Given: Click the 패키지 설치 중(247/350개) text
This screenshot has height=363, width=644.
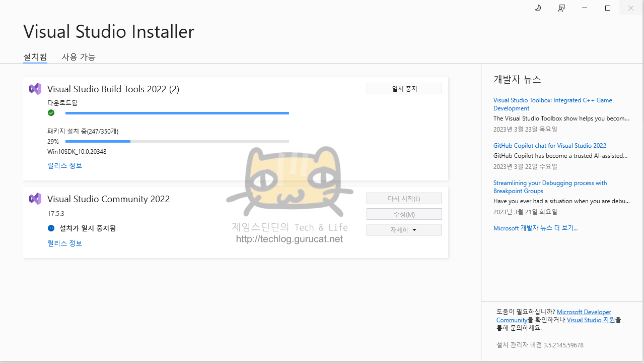Looking at the screenshot, I should click(83, 132).
